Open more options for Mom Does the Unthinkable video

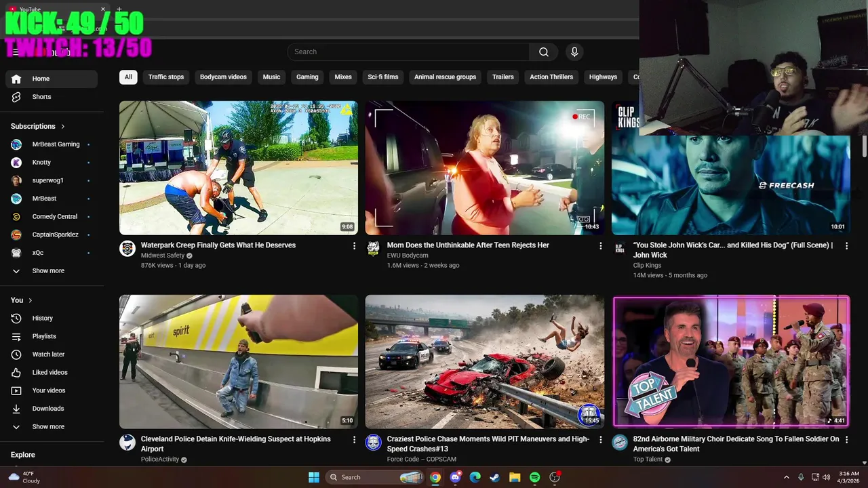point(600,246)
